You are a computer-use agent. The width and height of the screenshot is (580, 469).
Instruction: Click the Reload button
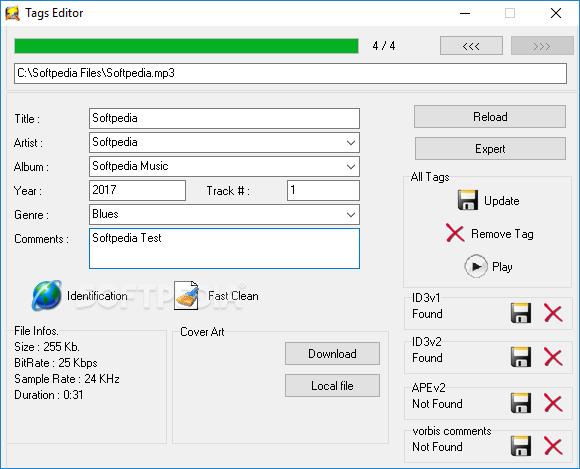coord(490,117)
